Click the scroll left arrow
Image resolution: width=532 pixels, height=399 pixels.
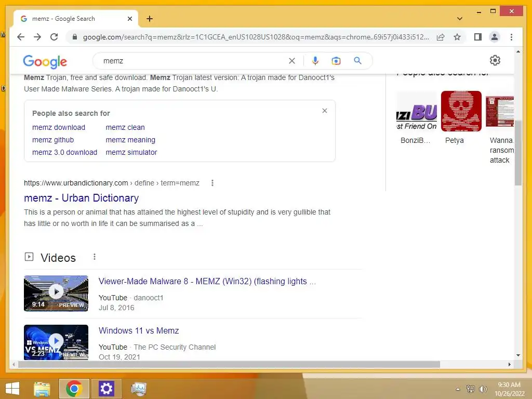point(14,364)
